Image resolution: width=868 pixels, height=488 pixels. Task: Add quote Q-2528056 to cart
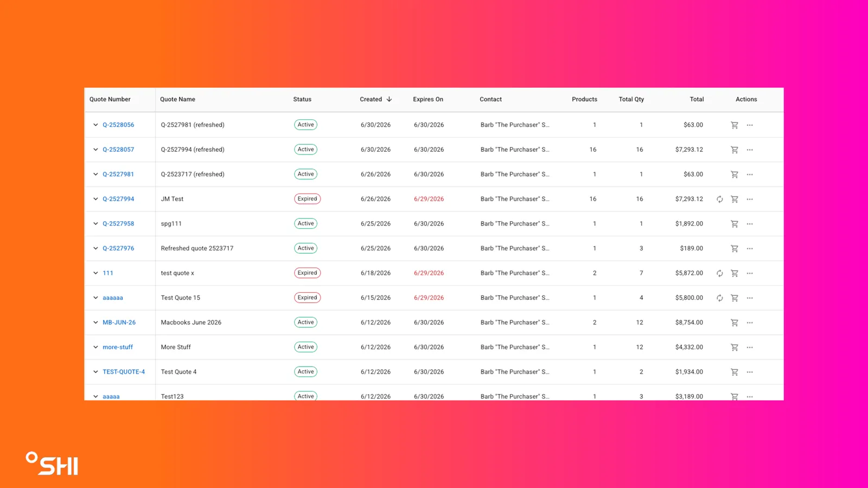(734, 125)
